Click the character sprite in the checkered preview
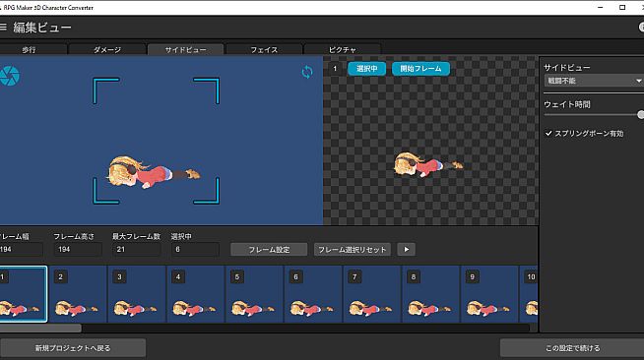 click(x=428, y=164)
